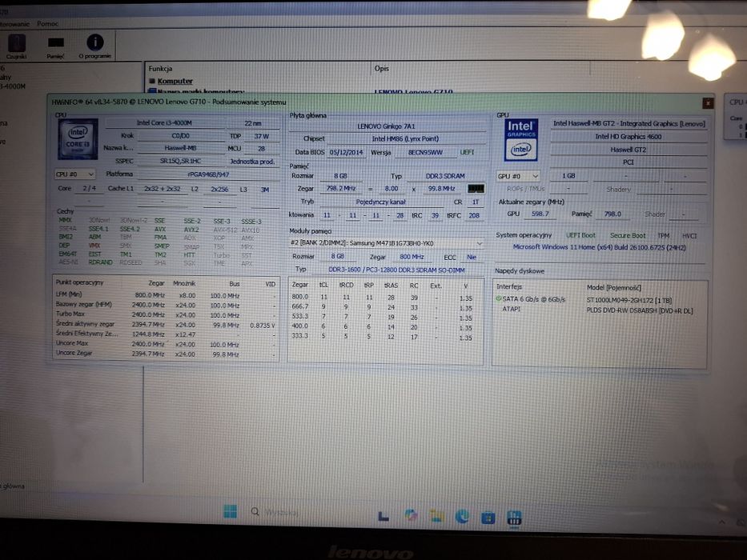
Task: Open Microsoft Edge from the taskbar
Action: (x=462, y=516)
